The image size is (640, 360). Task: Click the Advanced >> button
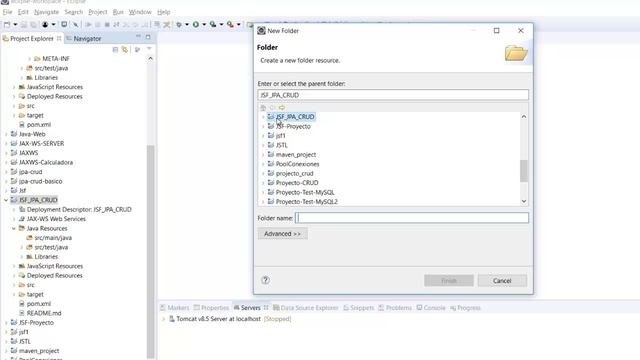(x=282, y=234)
